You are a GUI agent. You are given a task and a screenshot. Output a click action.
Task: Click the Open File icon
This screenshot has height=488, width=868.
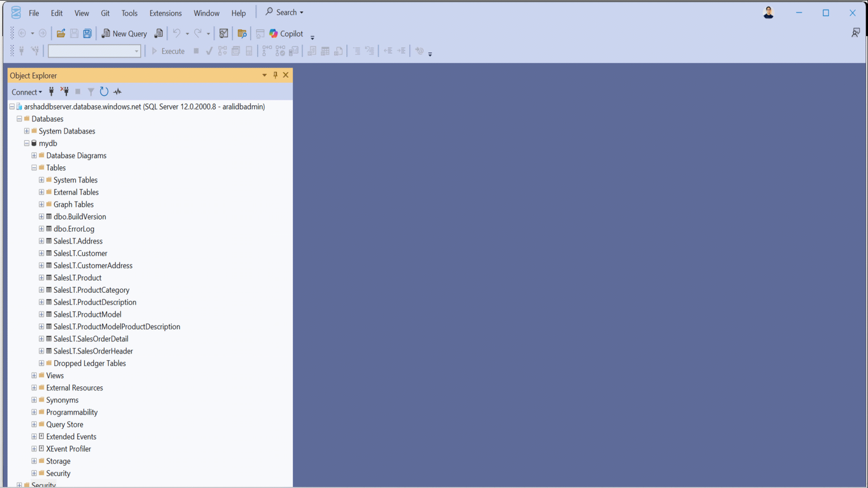click(61, 33)
